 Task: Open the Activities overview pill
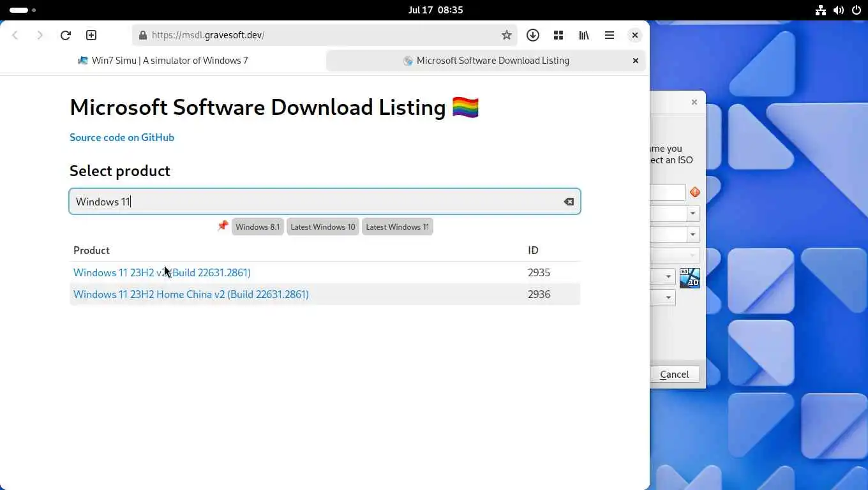coord(22,10)
